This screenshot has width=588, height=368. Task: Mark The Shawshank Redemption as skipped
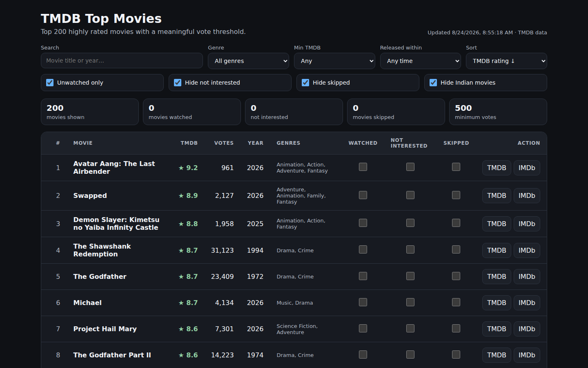tap(456, 249)
